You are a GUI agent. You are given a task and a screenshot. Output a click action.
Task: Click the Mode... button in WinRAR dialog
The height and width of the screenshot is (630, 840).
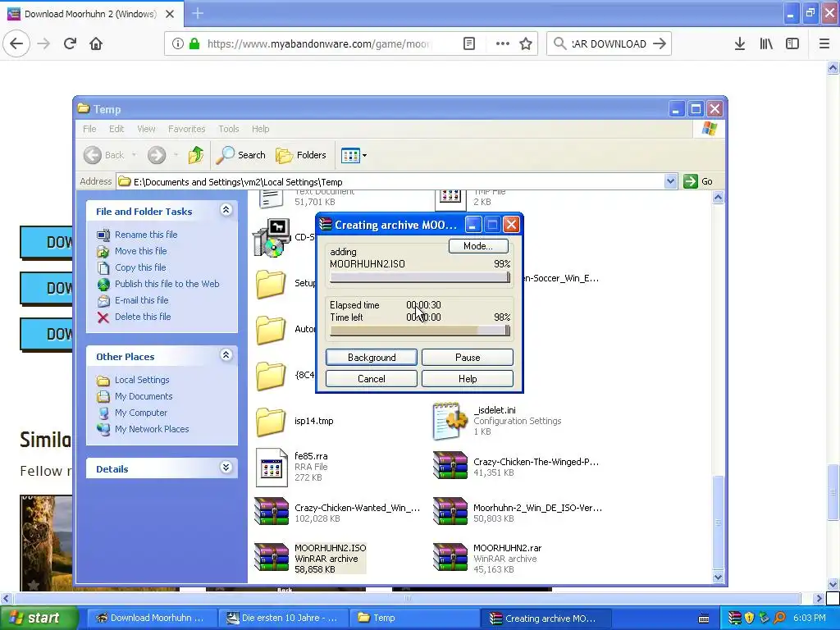click(478, 246)
